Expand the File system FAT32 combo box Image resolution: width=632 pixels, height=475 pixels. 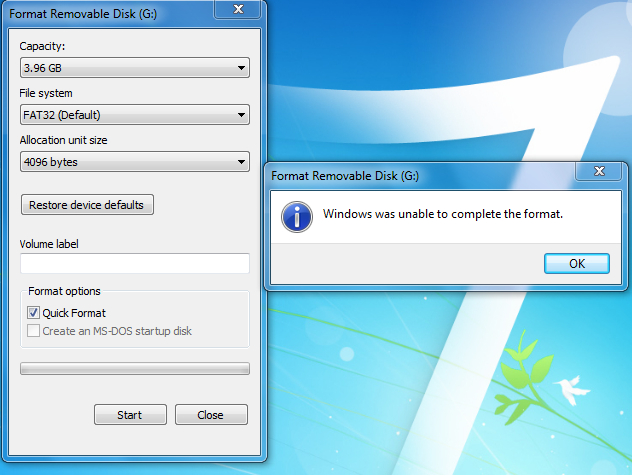[135, 115]
